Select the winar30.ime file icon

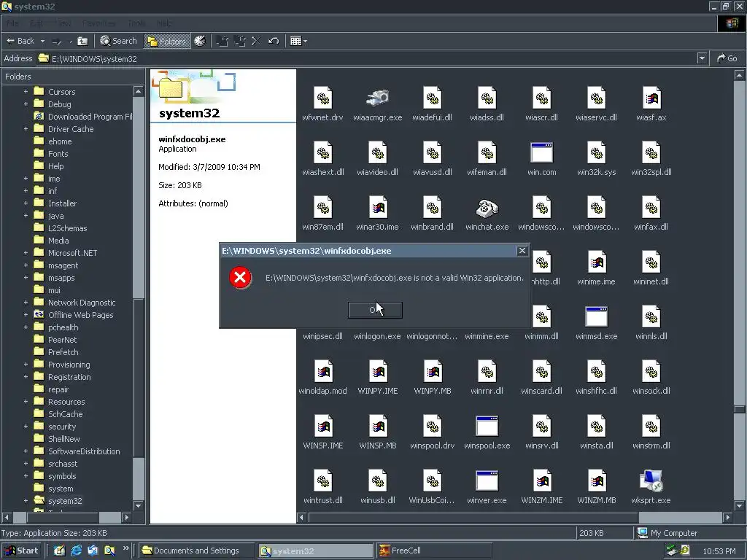(x=378, y=208)
